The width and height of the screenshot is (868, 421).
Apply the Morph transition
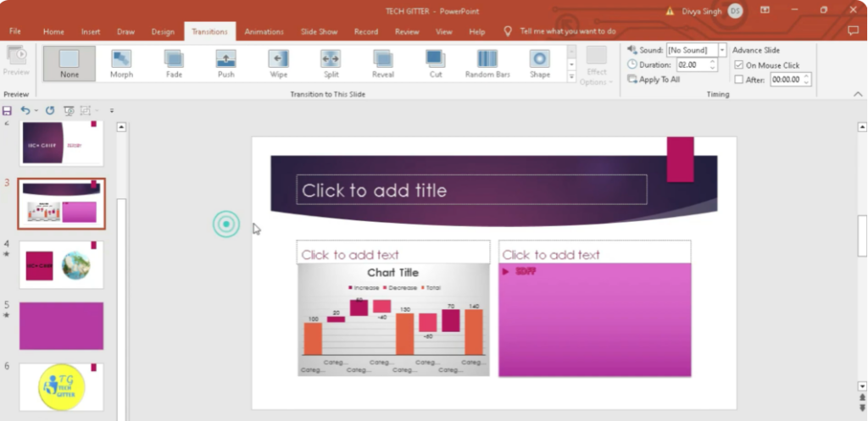click(x=121, y=64)
